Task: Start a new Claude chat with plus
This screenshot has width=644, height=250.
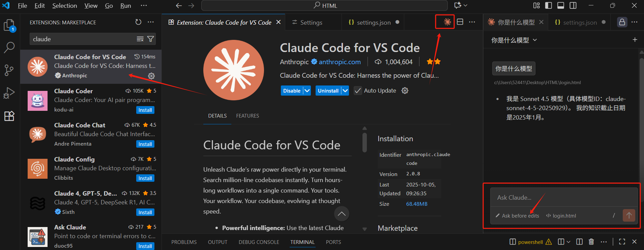Action: coord(635,40)
